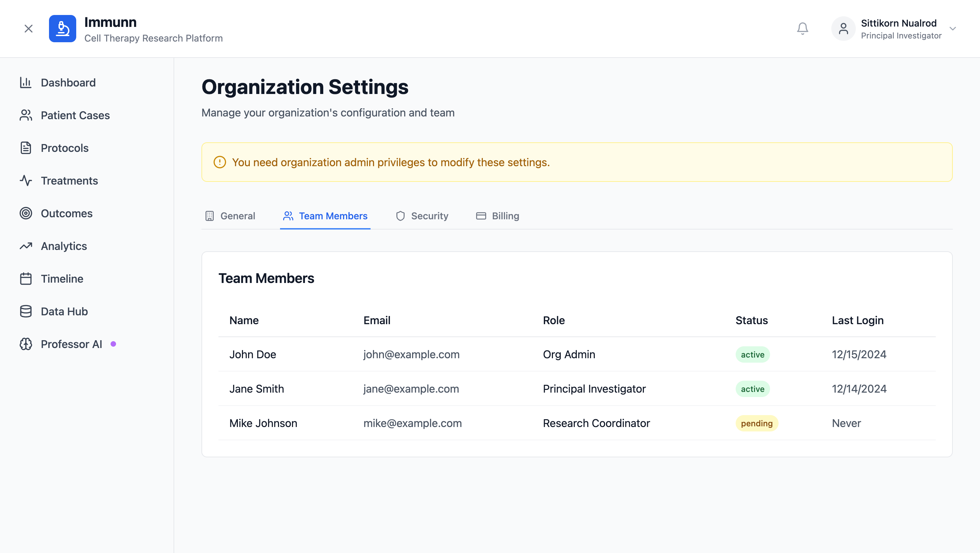The height and width of the screenshot is (553, 980).
Task: Go to Analytics in the sidebar
Action: tap(64, 246)
